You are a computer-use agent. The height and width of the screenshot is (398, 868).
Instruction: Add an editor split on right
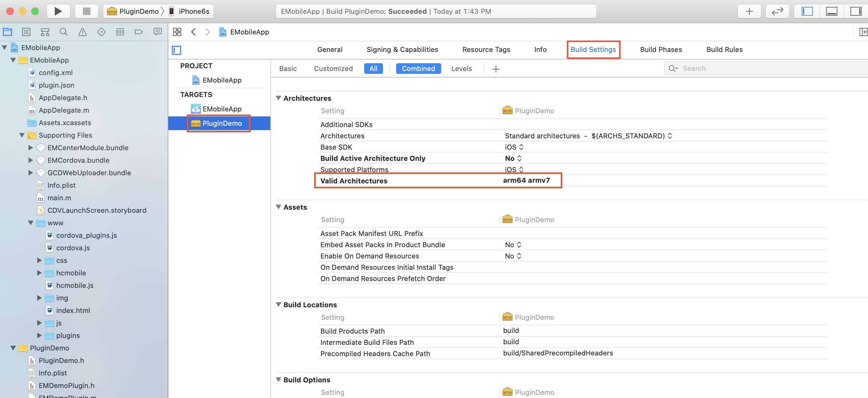(863, 32)
